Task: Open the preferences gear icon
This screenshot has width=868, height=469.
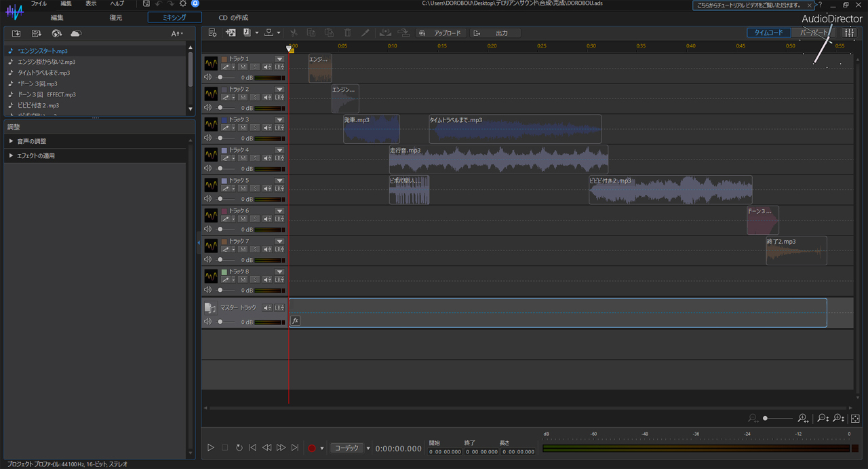Action: (182, 4)
